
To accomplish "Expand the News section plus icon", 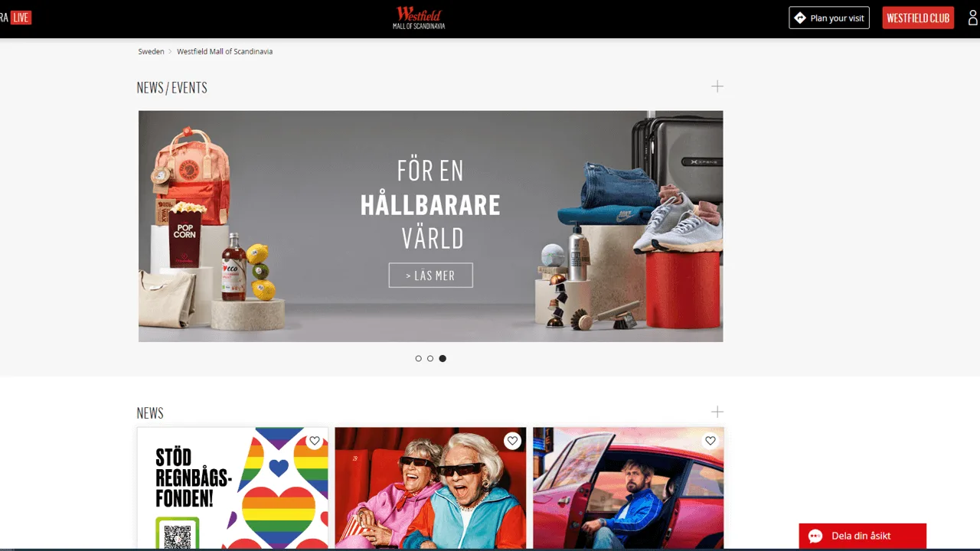I will (717, 412).
